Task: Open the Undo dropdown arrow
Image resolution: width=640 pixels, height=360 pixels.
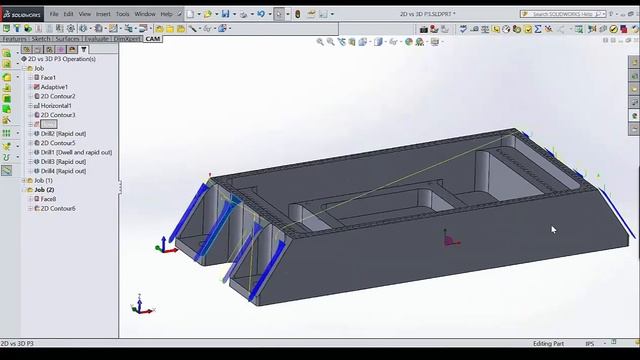Action: point(270,14)
